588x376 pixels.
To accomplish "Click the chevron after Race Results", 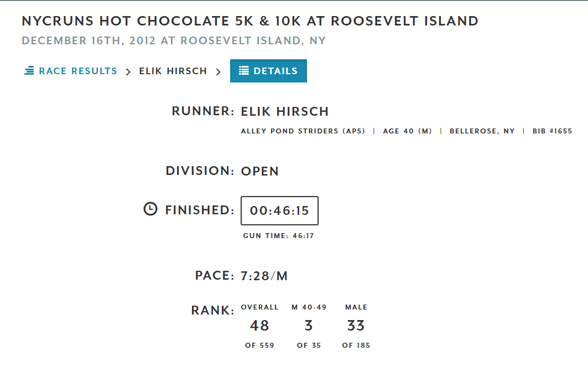I will (x=128, y=71).
